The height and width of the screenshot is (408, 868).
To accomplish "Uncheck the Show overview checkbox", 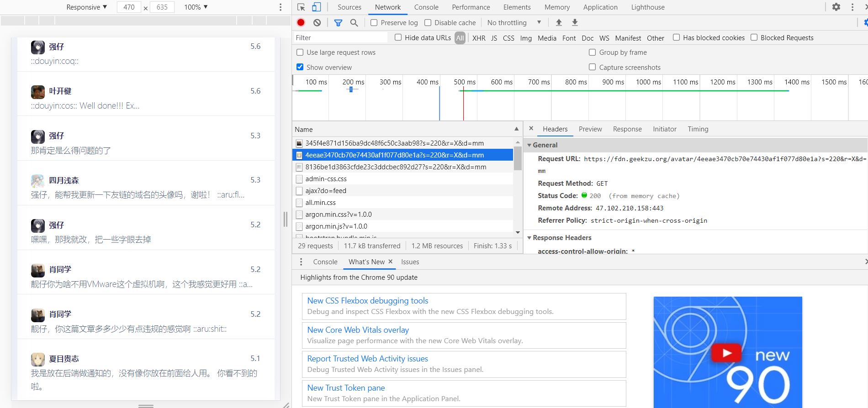I will pyautogui.click(x=300, y=67).
